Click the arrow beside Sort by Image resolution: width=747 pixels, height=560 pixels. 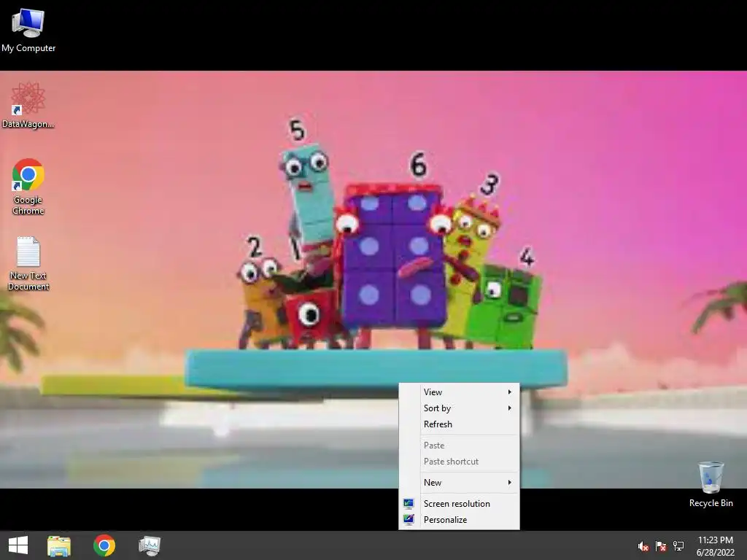(510, 408)
